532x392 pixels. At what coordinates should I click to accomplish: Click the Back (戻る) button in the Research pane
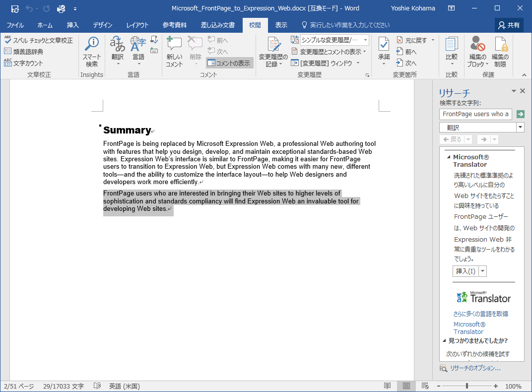(x=452, y=139)
